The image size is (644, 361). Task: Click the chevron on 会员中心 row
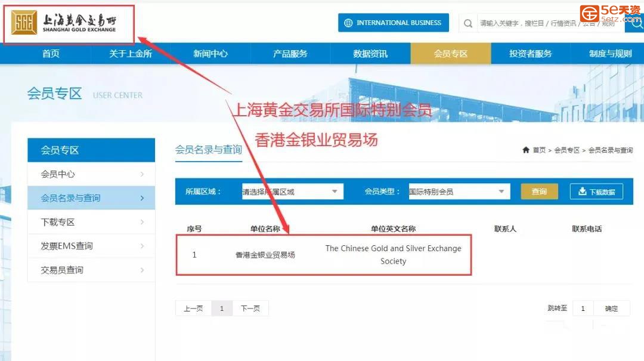142,174
